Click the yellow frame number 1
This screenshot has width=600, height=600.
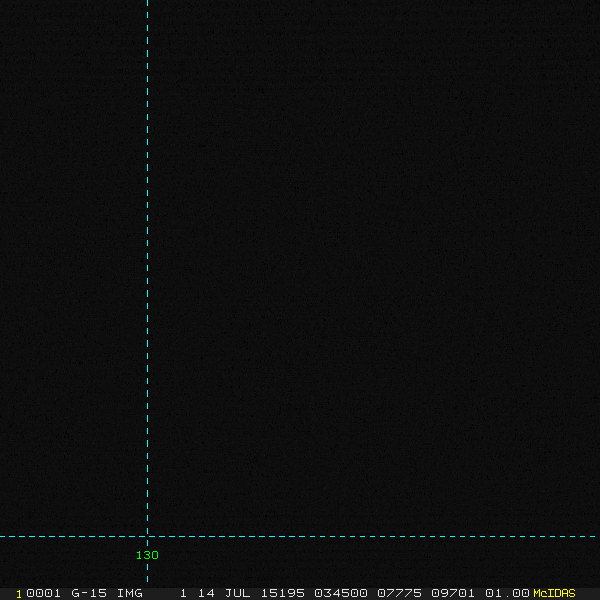point(19,594)
